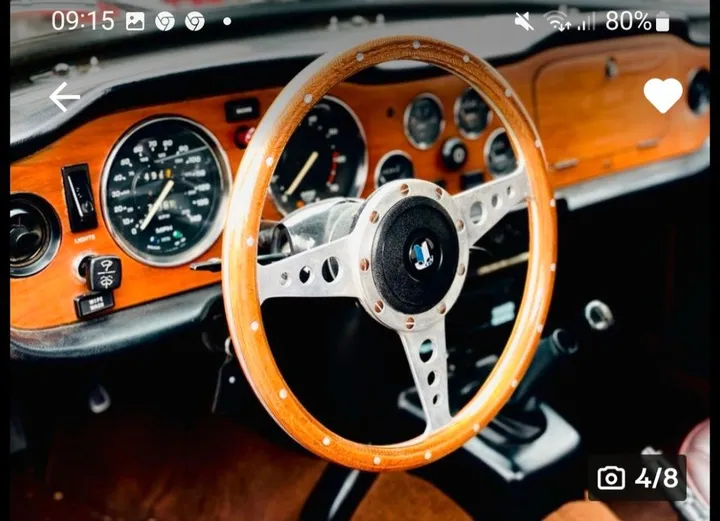Tap the muted sound status icon
Screen dimensions: 720x521
[x=524, y=21]
